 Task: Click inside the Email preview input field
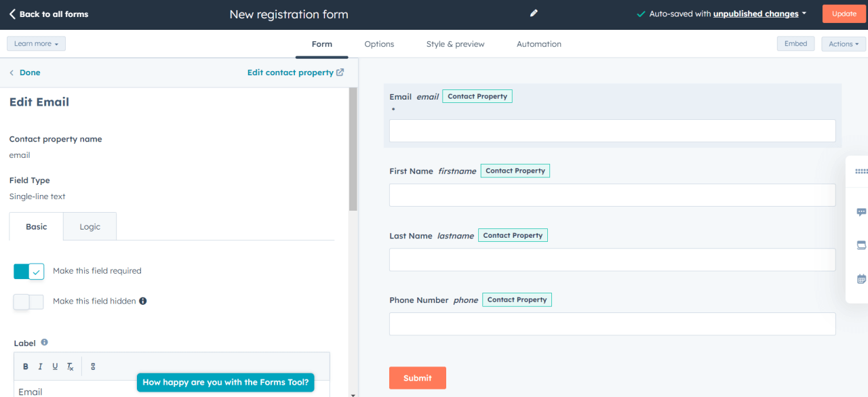click(612, 130)
